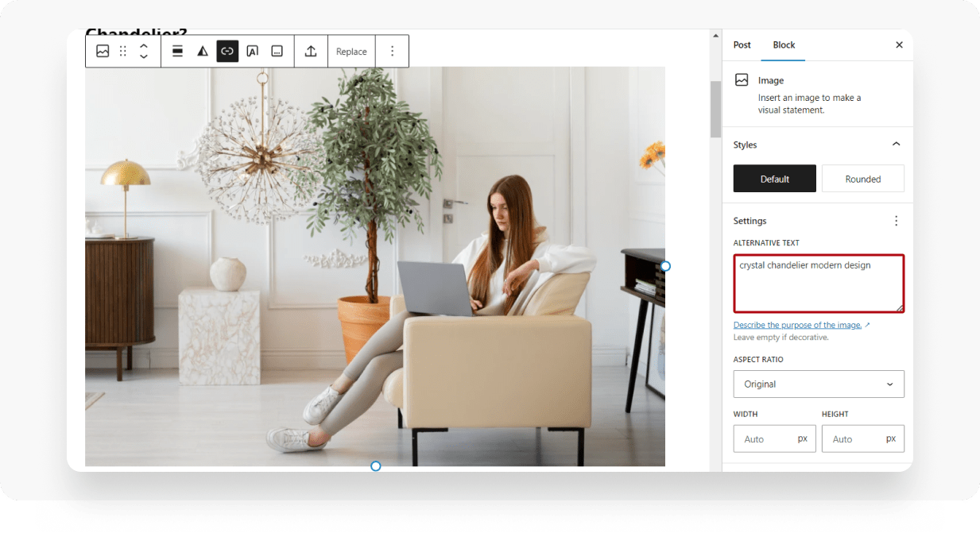The height and width of the screenshot is (533, 980).
Task: Select the Rounded image style
Action: point(862,178)
